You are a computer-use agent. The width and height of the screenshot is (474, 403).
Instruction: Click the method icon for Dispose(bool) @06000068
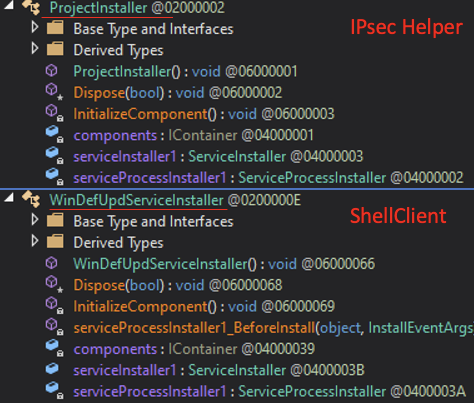54,285
